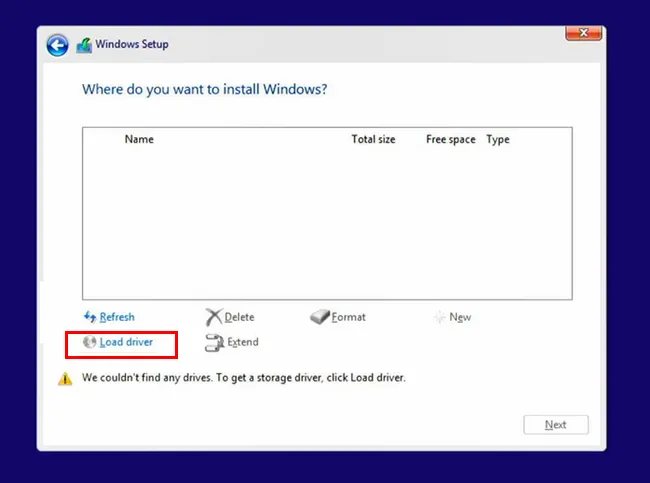The width and height of the screenshot is (650, 483).
Task: Click the Extend partition icon
Action: tap(213, 342)
